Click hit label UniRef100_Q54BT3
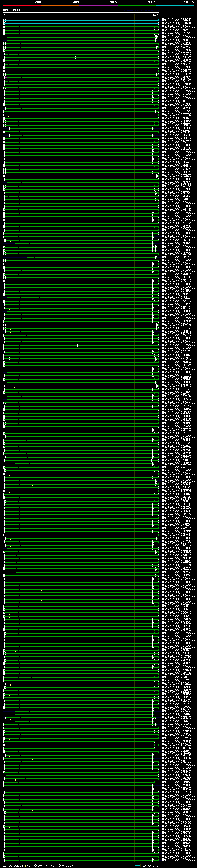The height and width of the screenshot is (868, 197). pyautogui.click(x=177, y=71)
